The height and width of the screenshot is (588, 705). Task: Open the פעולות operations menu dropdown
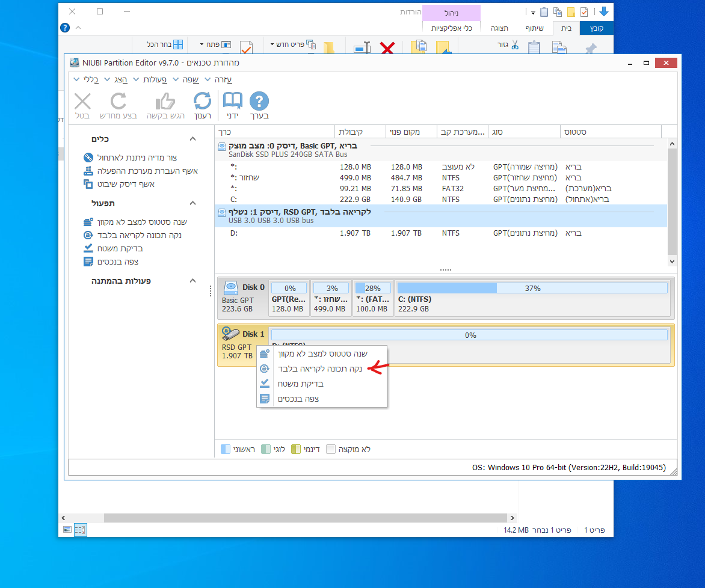point(150,79)
